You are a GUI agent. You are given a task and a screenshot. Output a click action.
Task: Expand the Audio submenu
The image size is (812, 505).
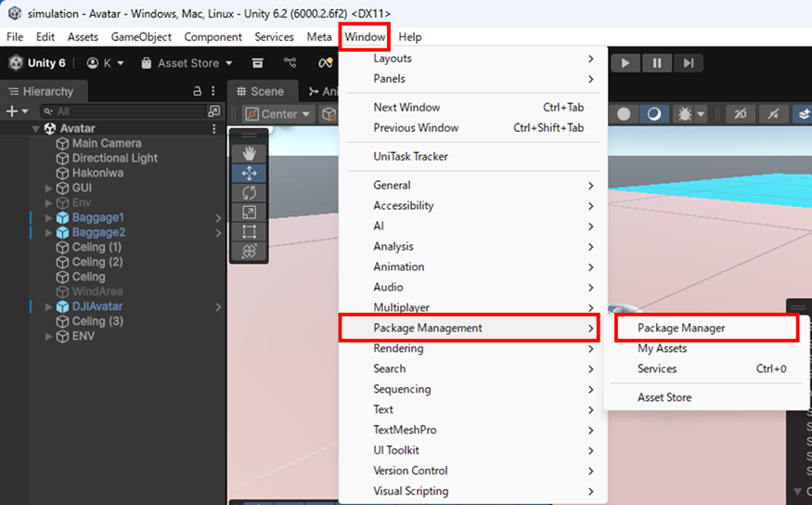pyautogui.click(x=472, y=287)
